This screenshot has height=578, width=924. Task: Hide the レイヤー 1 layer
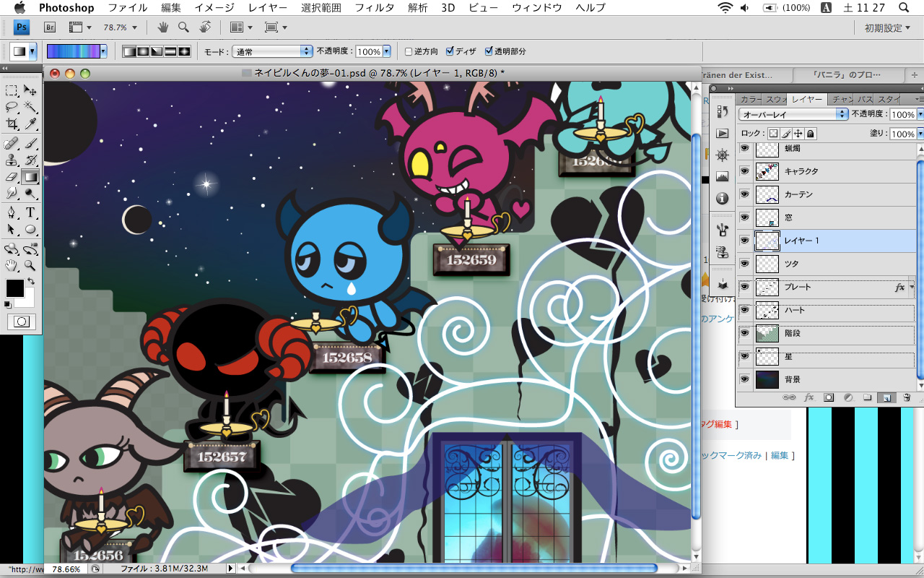tap(744, 241)
